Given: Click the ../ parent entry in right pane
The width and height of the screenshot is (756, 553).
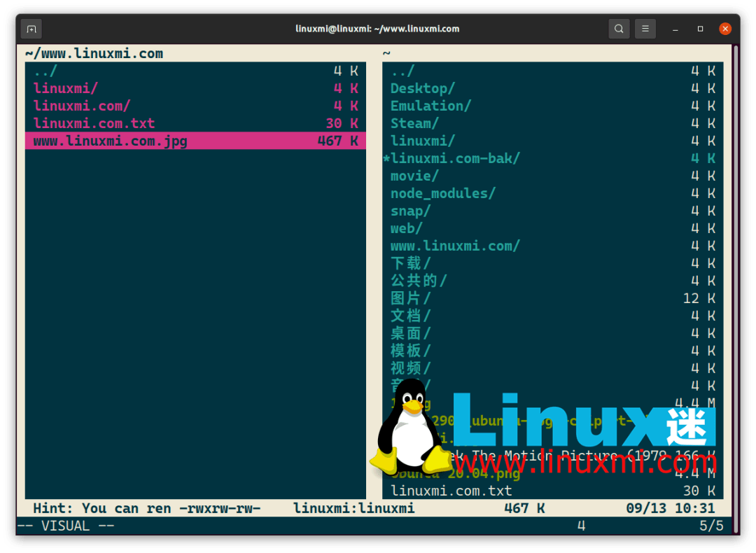Looking at the screenshot, I should tap(552, 71).
